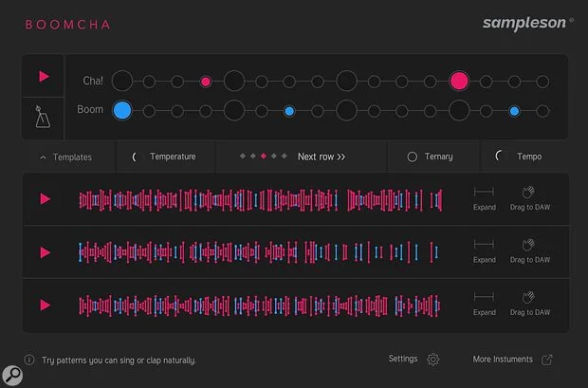Click the Boom row label
This screenshot has height=388, width=588.
[x=90, y=110]
